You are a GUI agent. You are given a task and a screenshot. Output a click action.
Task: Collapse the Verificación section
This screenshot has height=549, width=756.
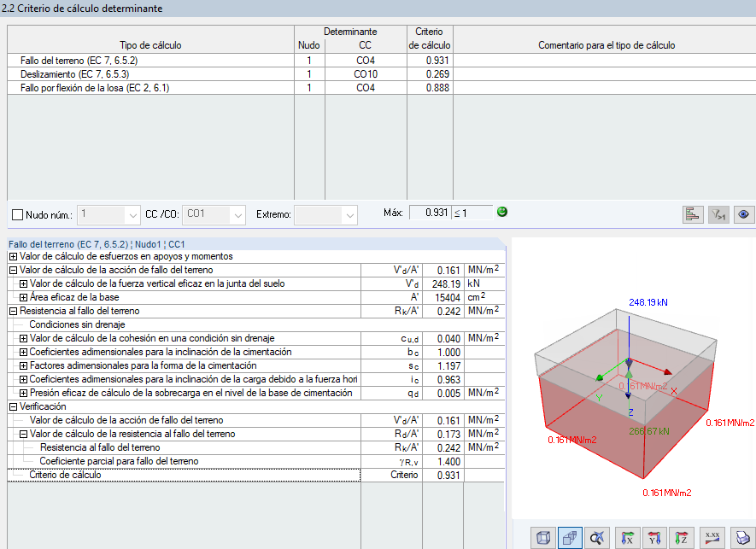click(x=13, y=406)
